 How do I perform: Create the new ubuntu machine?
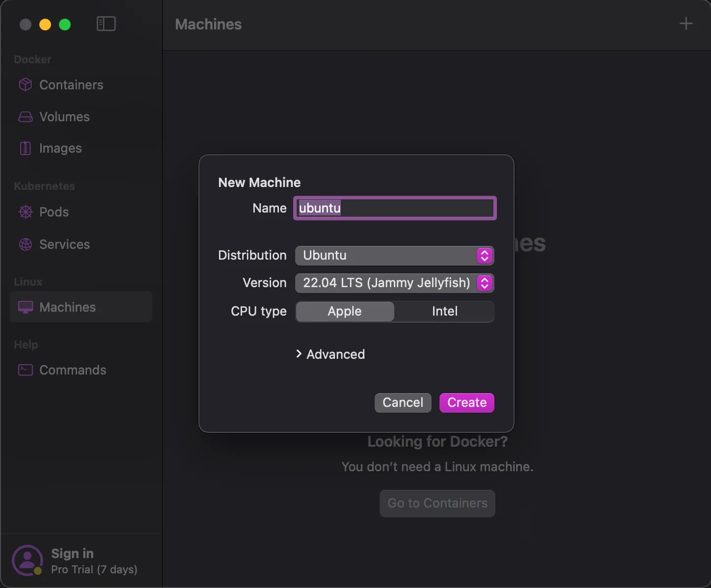[467, 403]
